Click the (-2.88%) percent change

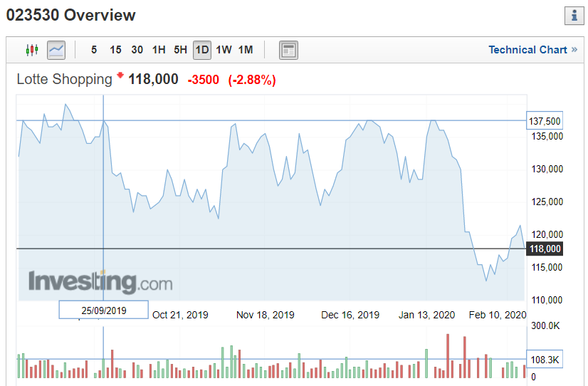click(x=252, y=80)
